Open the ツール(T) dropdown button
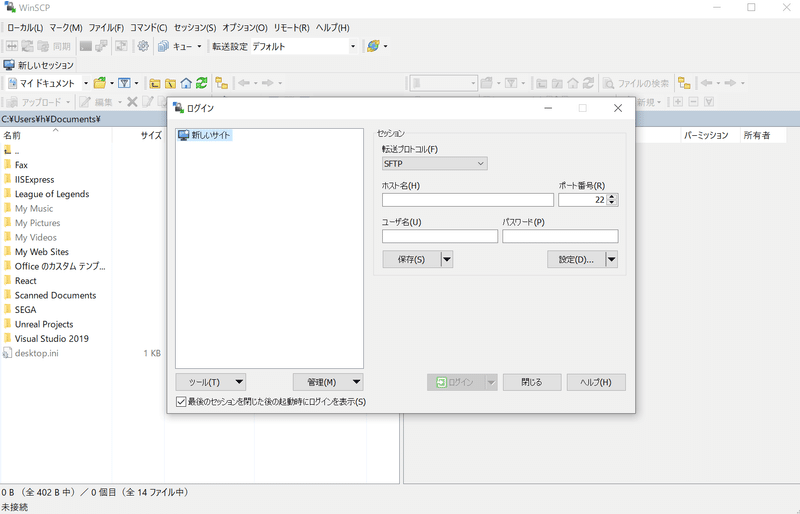The width and height of the screenshot is (800, 514). point(211,382)
